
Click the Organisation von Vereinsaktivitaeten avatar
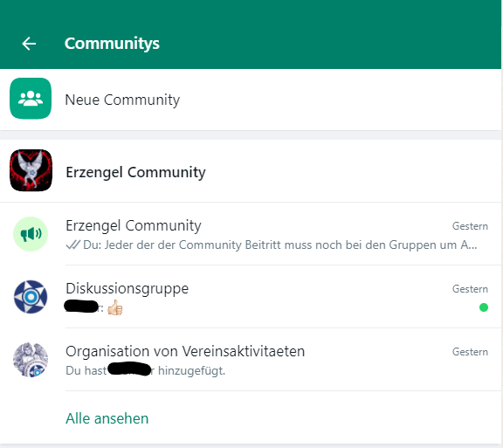click(x=31, y=360)
